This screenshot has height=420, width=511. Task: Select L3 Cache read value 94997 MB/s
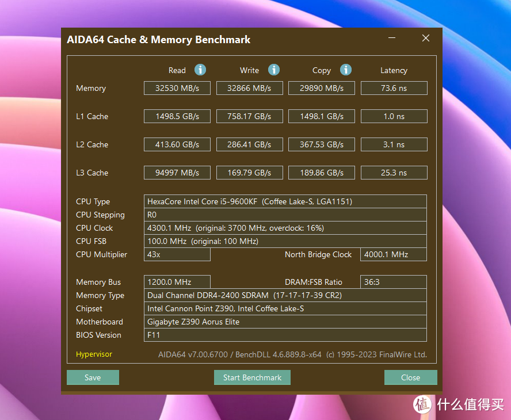[x=177, y=173]
